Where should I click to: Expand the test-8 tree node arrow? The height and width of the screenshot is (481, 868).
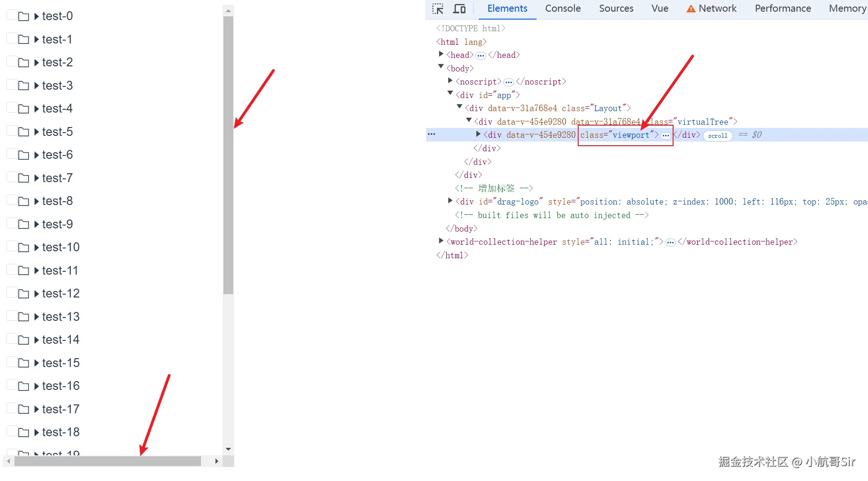click(x=36, y=201)
